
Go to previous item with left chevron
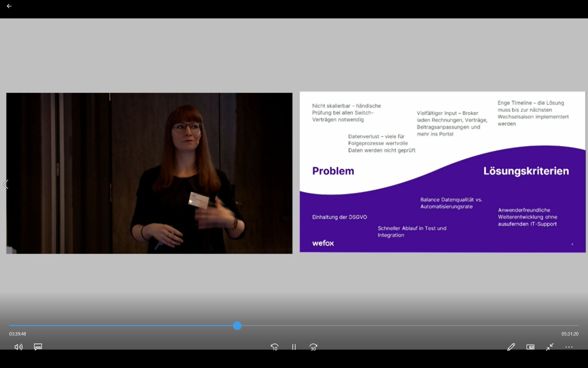[x=6, y=184]
